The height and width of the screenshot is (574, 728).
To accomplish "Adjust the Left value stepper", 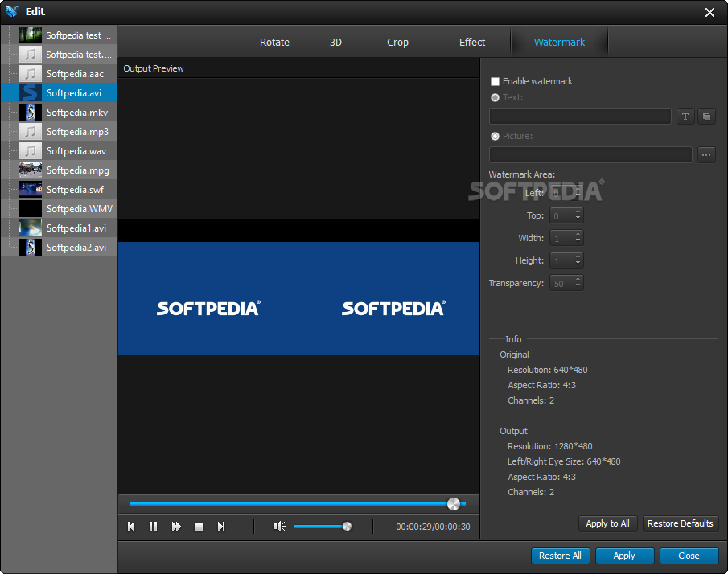I will coord(578,193).
